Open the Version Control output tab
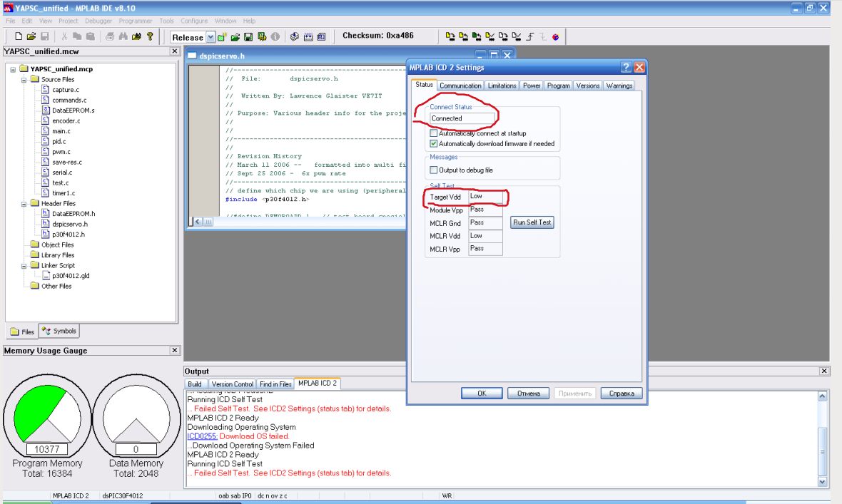The width and height of the screenshot is (842, 504). coord(232,384)
